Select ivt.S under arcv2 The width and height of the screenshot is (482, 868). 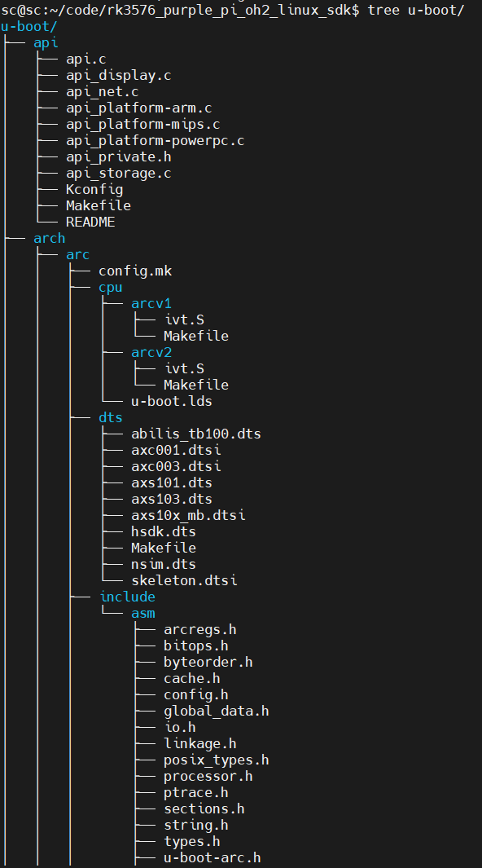(184, 368)
